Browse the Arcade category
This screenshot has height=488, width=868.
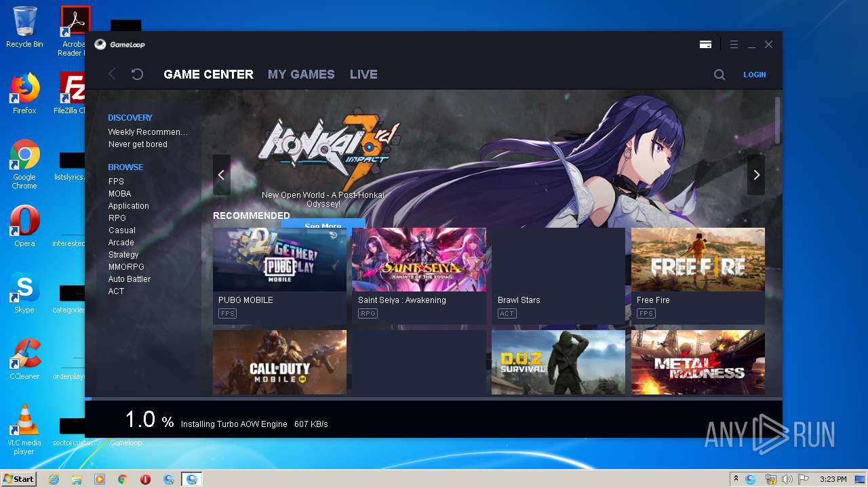click(x=121, y=243)
